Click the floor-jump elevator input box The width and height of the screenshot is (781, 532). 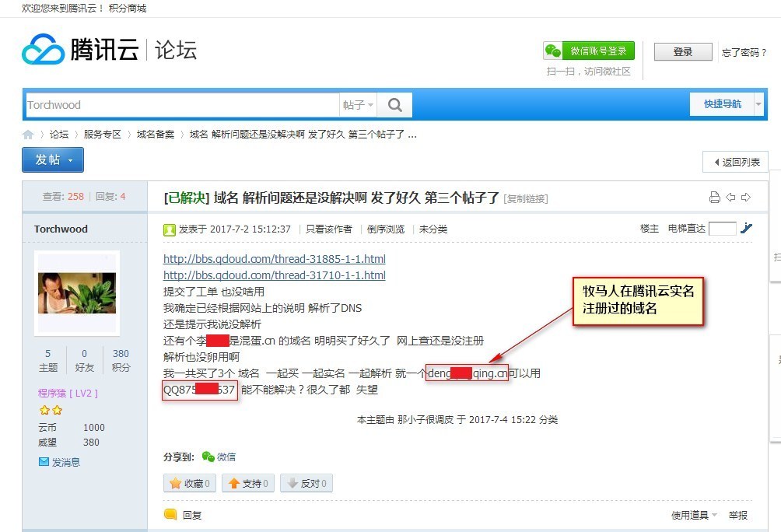pos(722,229)
